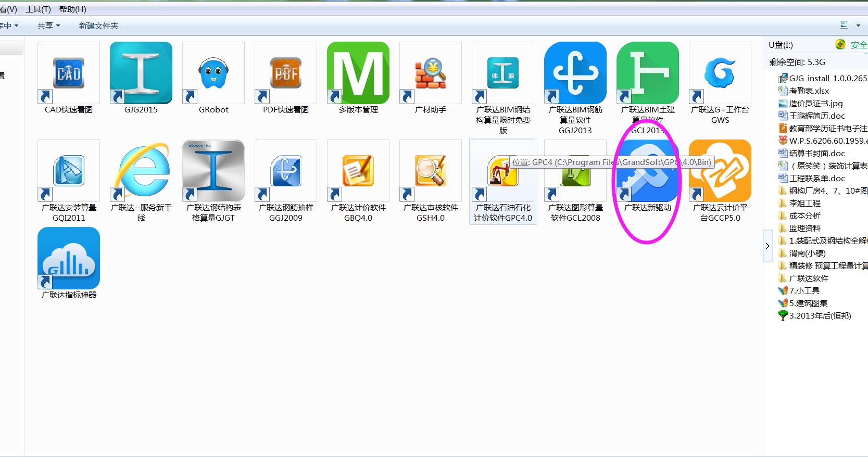Open folder 钢构厂房4、7、10#图
Viewport: 868px width, 457px height.
pos(822,191)
